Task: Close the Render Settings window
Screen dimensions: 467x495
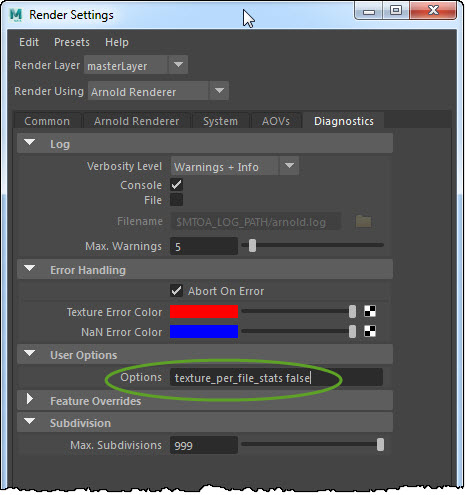Action: [433, 11]
